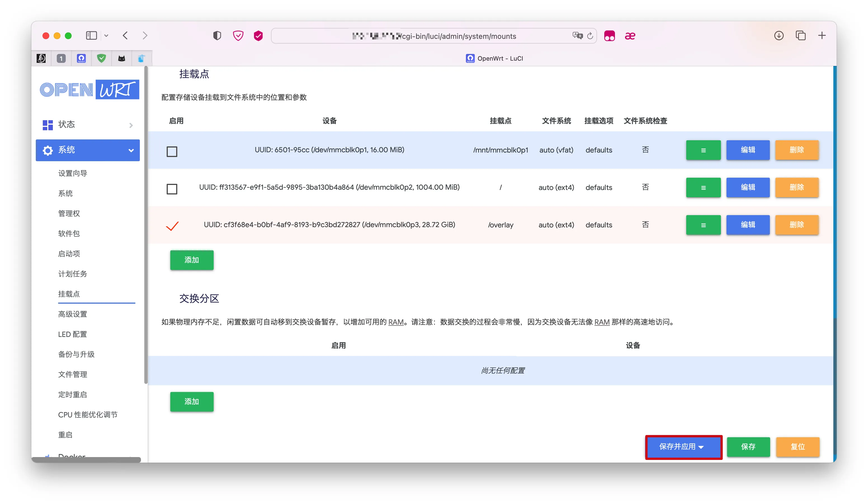The width and height of the screenshot is (868, 504).
Task: Go forward with the forward arrow
Action: point(145,35)
